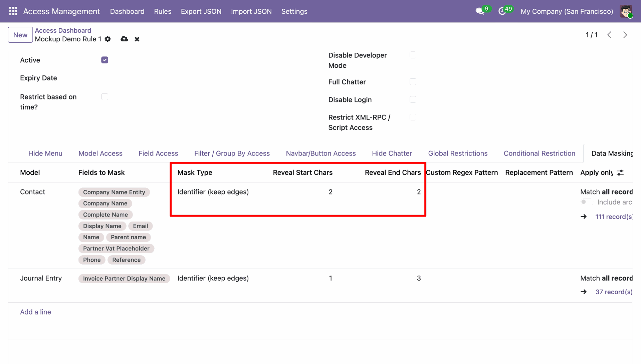Click arrow icon next to 37 record(s)
Screen dimensions: 641x364
pos(584,292)
